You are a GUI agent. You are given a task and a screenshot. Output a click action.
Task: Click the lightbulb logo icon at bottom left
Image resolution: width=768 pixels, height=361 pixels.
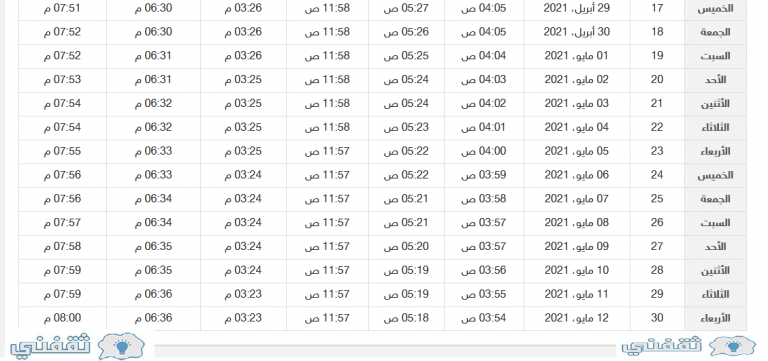[x=121, y=346]
